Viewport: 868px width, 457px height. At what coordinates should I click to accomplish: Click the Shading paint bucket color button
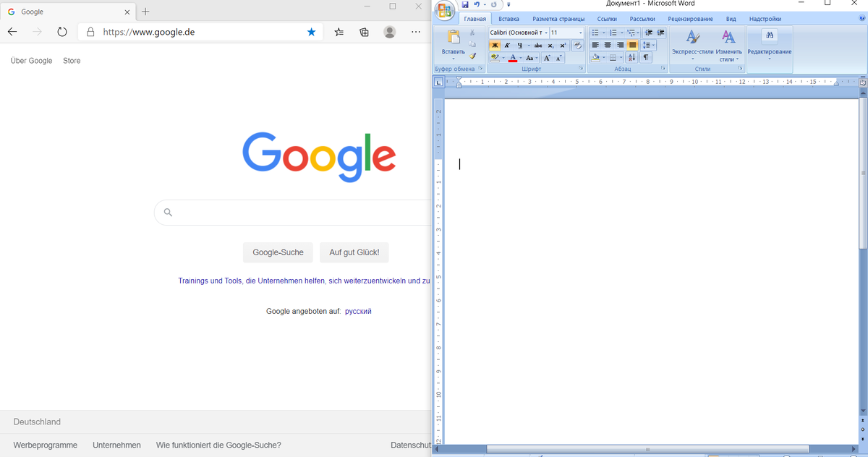[x=595, y=57]
